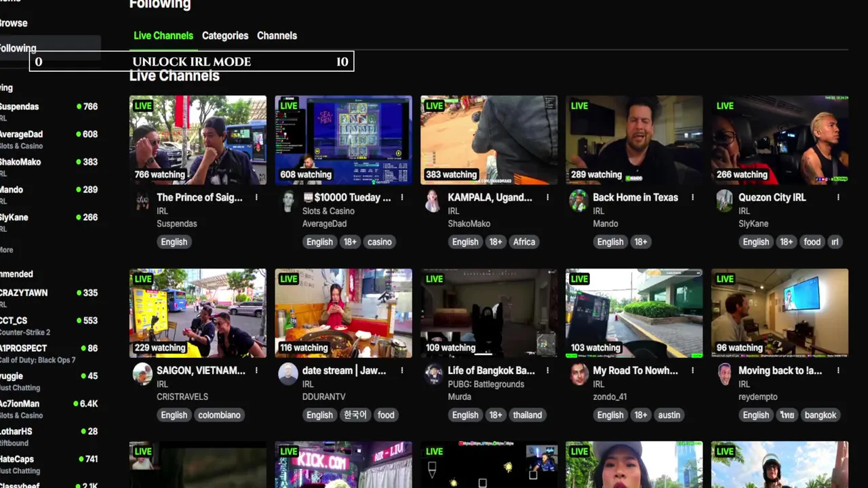
Task: Open Ac7ionMan Slots & Casino sidebar entry
Action: coord(49,409)
